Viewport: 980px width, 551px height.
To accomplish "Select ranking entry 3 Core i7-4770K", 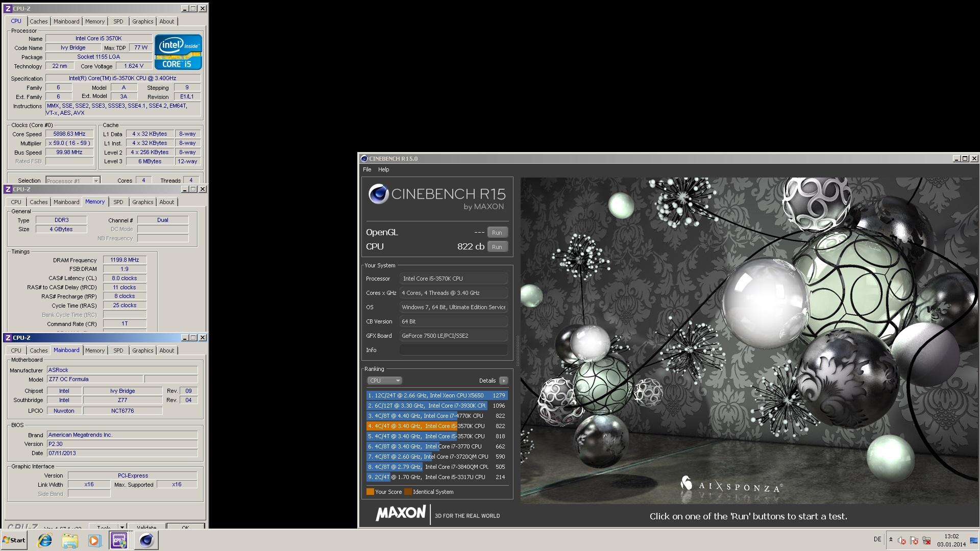I will click(437, 416).
